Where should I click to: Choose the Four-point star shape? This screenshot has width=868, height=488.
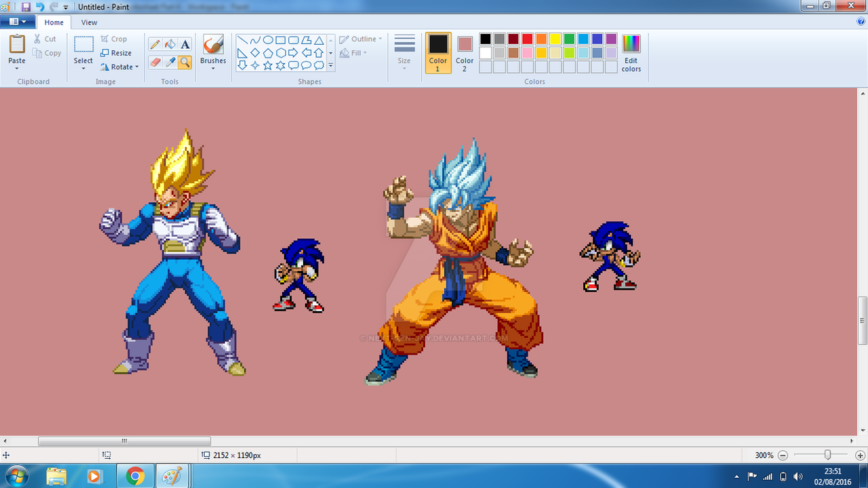coord(255,66)
